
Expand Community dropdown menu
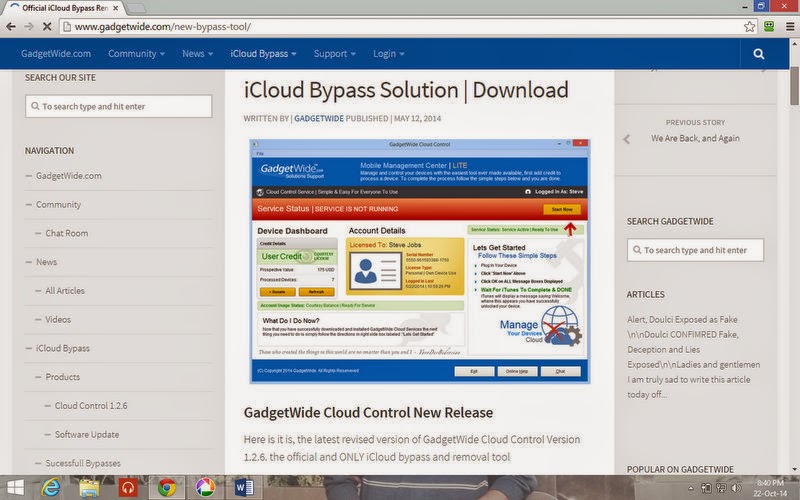pos(136,54)
